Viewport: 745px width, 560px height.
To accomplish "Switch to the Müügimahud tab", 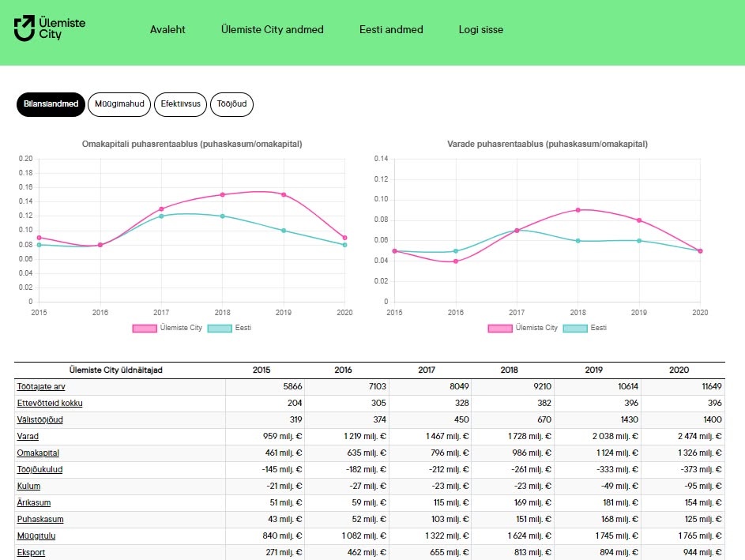I will (x=119, y=104).
